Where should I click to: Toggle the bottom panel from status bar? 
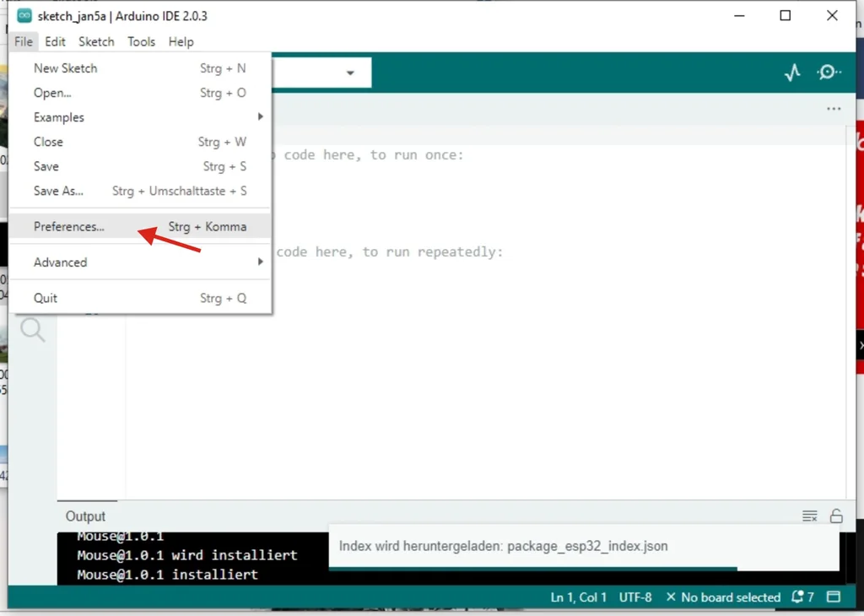tap(834, 597)
